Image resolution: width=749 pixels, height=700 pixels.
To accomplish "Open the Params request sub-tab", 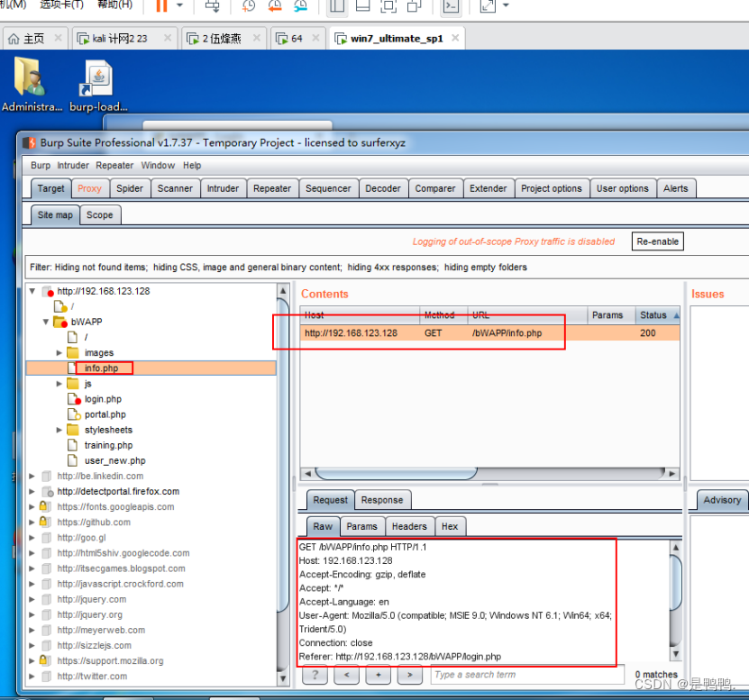I will point(361,526).
